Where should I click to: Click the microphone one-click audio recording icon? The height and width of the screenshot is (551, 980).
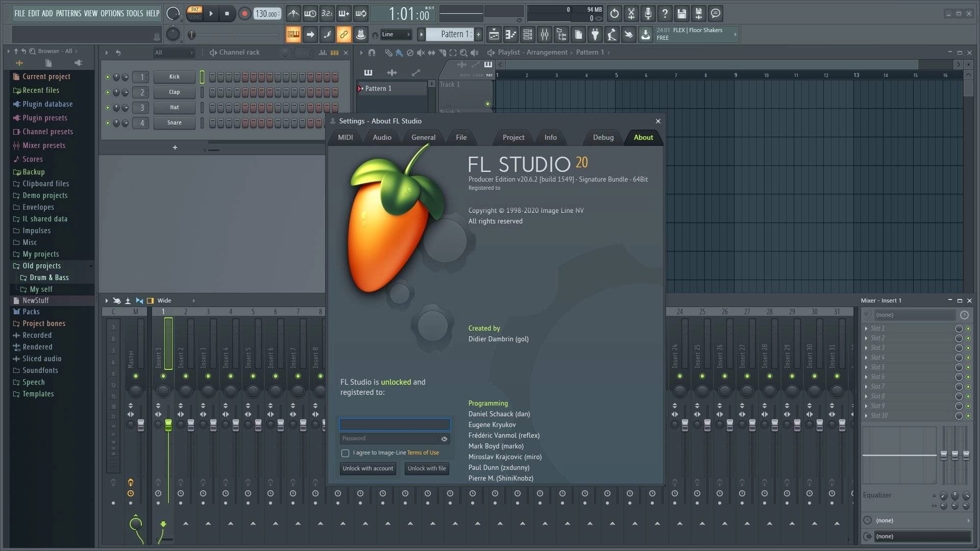(648, 14)
